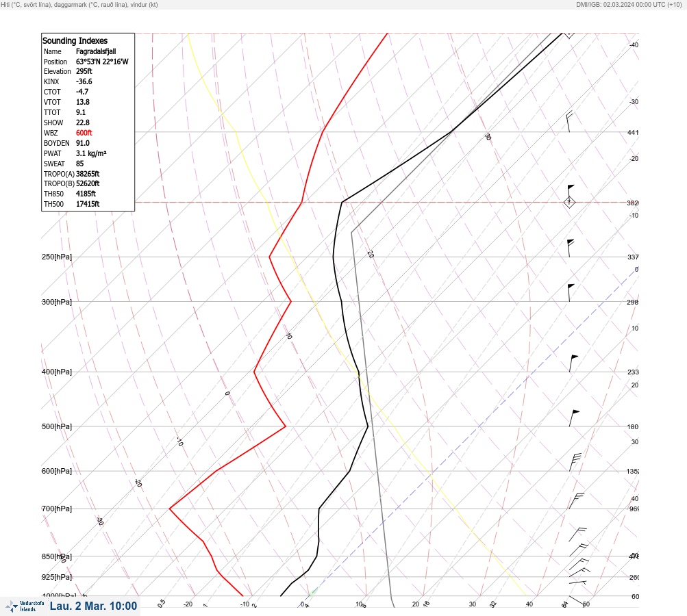The width and height of the screenshot is (687, 616).
Task: Click the '500[hPa]' pressure label
Action: (57, 426)
